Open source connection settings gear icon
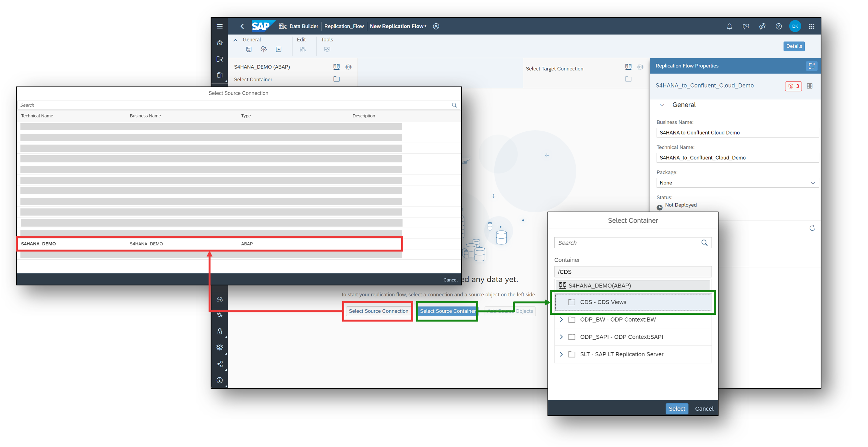Viewport: 868px width, 447px height. pos(348,67)
